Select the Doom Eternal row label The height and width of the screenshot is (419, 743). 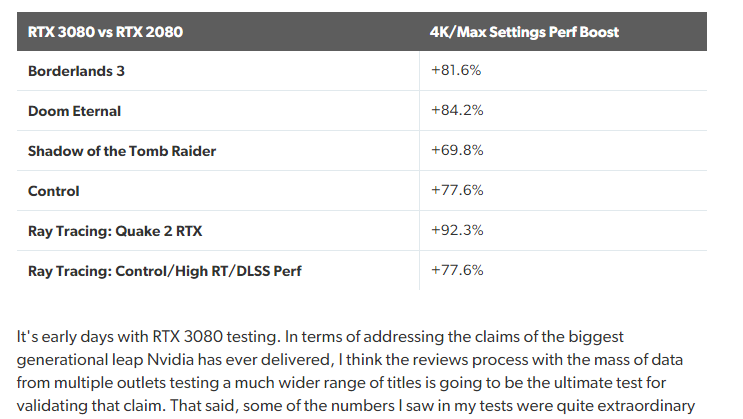click(74, 111)
